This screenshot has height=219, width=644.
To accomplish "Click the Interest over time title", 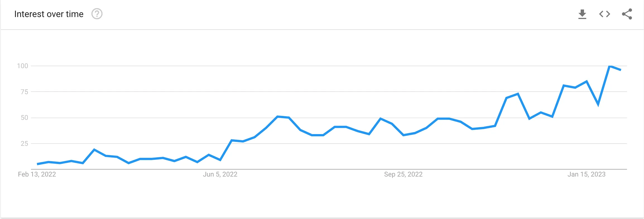I will point(49,14).
